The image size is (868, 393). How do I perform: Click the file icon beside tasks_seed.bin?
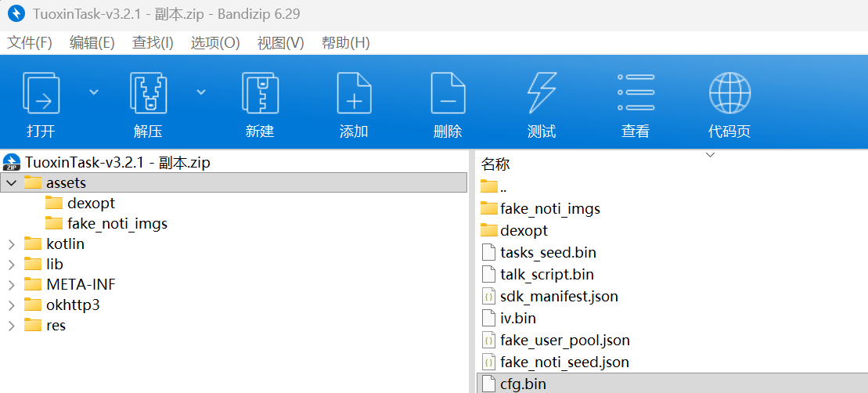[488, 252]
